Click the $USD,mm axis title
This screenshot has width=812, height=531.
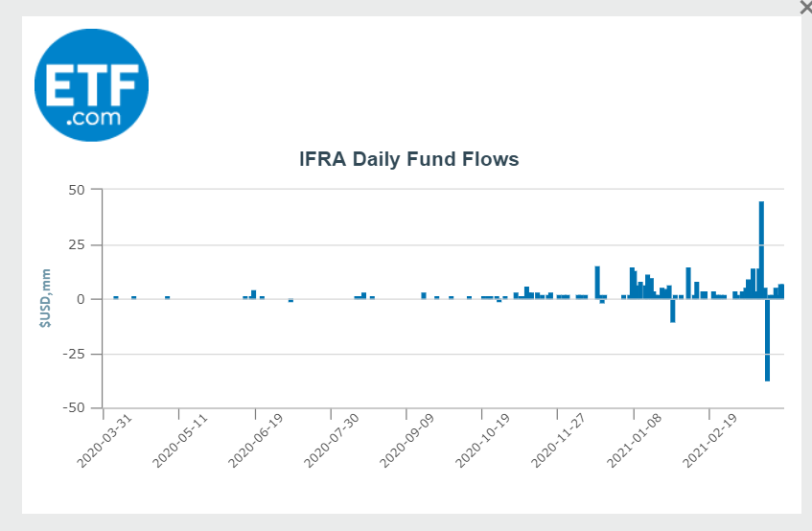coord(45,299)
